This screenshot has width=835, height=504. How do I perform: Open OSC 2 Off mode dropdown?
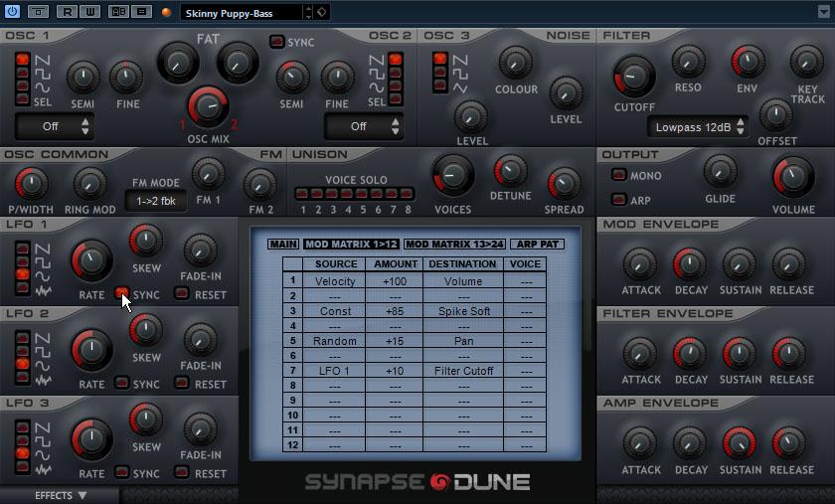364,126
